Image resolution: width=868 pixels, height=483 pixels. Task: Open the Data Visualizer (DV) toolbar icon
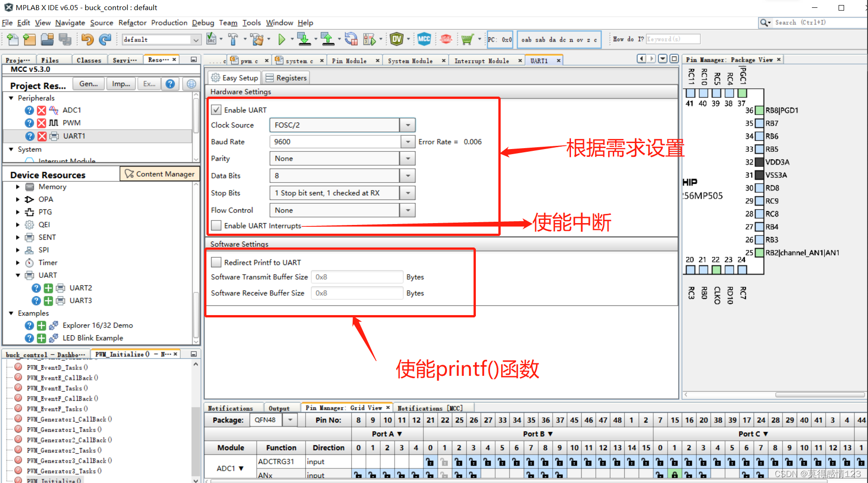coord(397,39)
